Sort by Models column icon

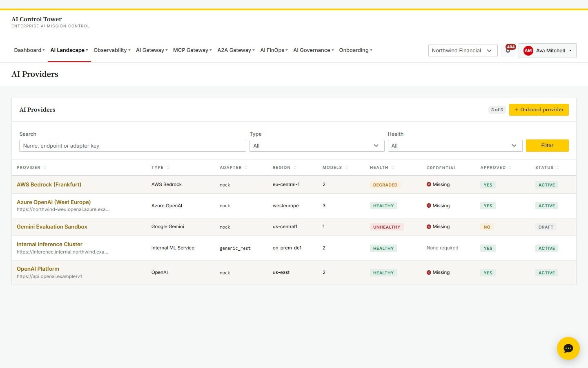[x=346, y=168]
